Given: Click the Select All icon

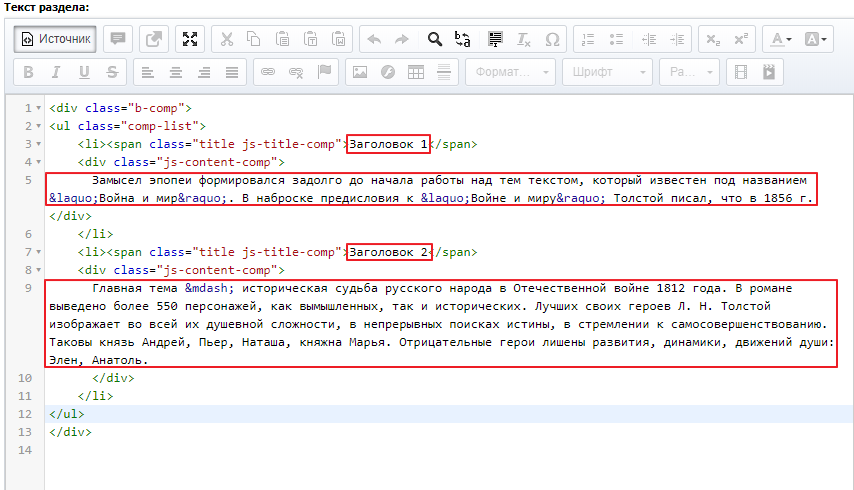Looking at the screenshot, I should (x=494, y=39).
